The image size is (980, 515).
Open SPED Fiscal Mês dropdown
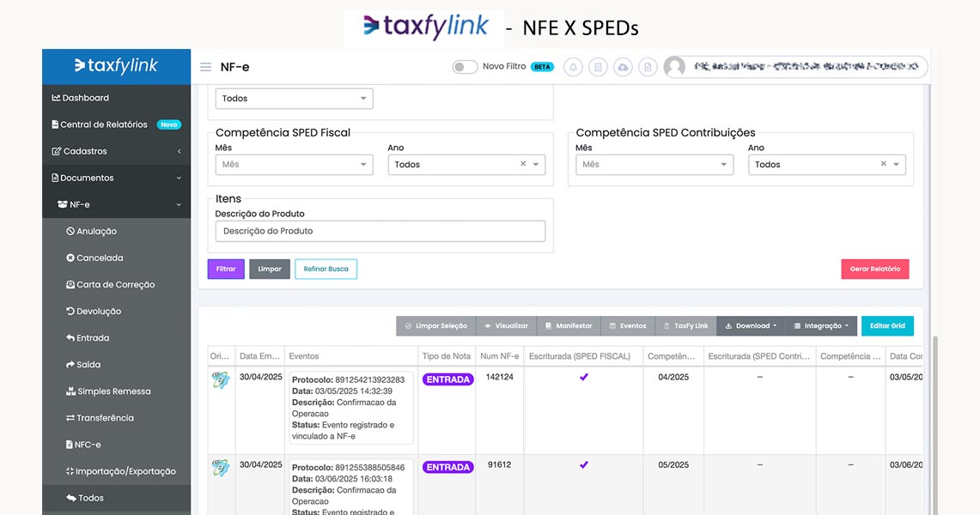(294, 165)
